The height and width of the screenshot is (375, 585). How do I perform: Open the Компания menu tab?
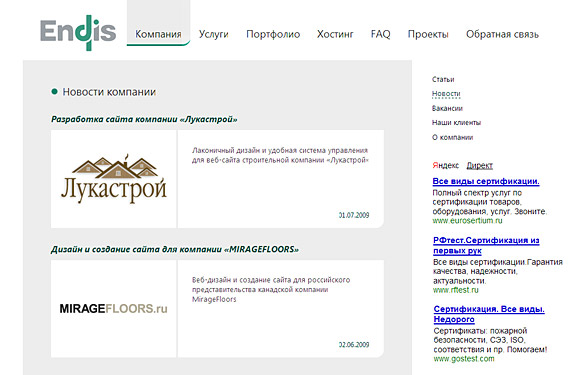tap(158, 34)
